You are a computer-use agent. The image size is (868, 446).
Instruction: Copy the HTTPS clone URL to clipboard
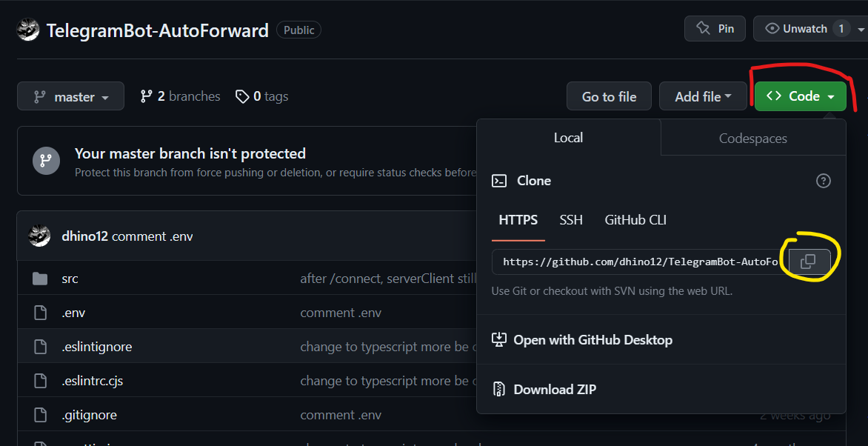coord(809,262)
